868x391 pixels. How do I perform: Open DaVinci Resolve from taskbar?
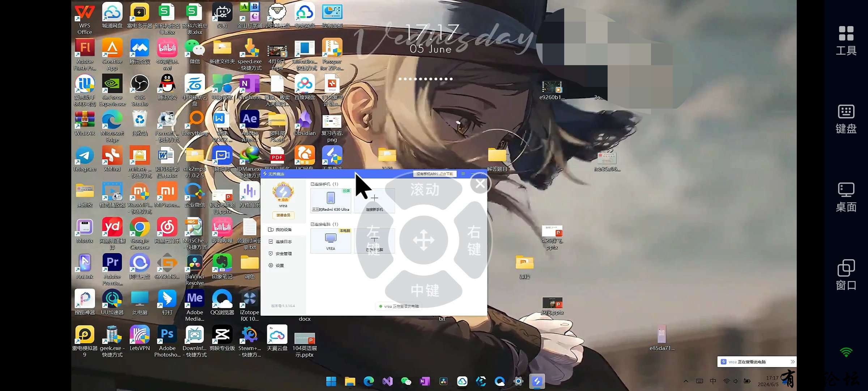point(444,381)
